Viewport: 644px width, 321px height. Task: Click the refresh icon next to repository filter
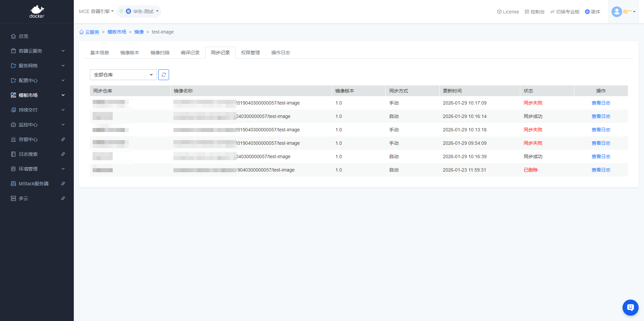164,75
